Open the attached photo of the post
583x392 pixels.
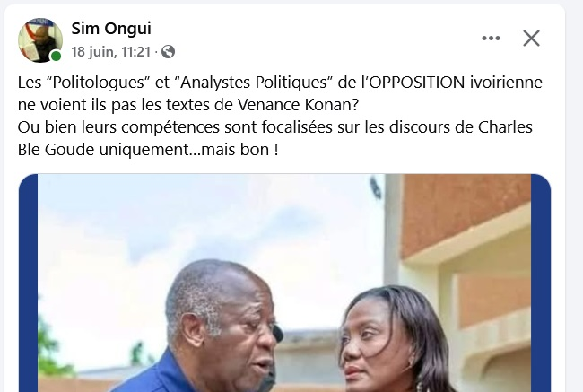284,283
